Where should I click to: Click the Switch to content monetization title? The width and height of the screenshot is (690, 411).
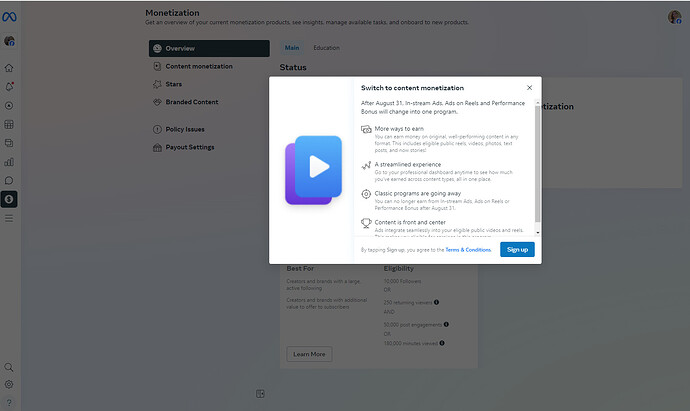click(412, 88)
